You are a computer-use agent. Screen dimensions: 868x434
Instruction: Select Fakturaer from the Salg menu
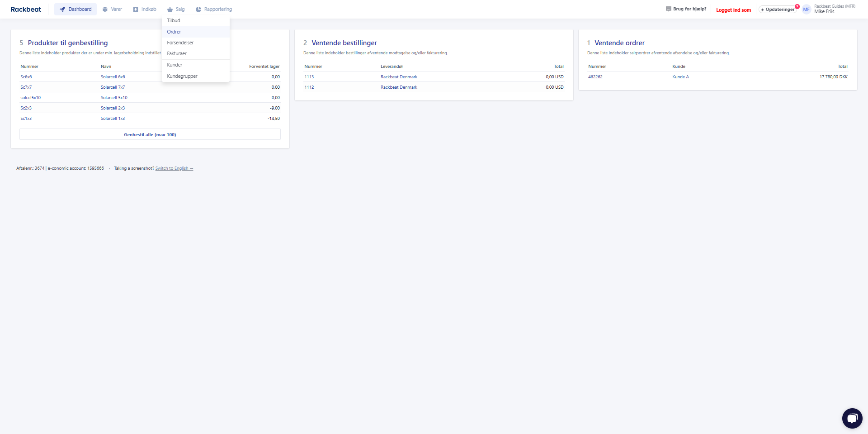pyautogui.click(x=196, y=53)
